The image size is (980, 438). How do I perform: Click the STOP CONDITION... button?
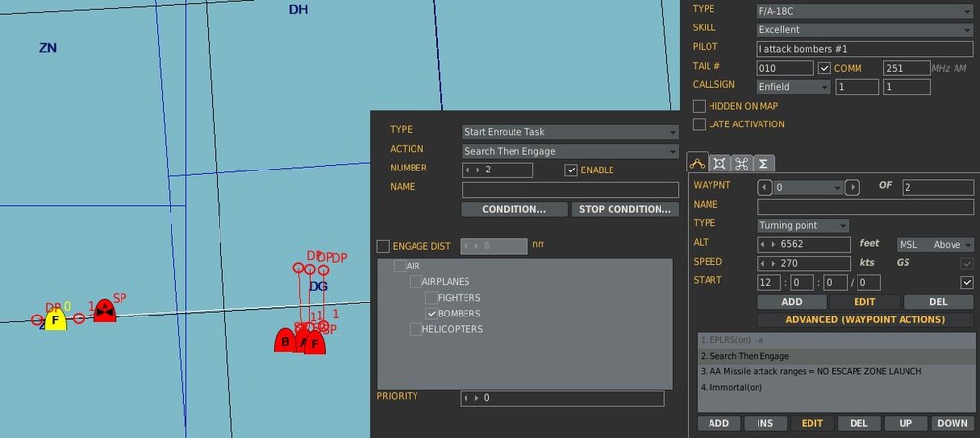click(625, 210)
